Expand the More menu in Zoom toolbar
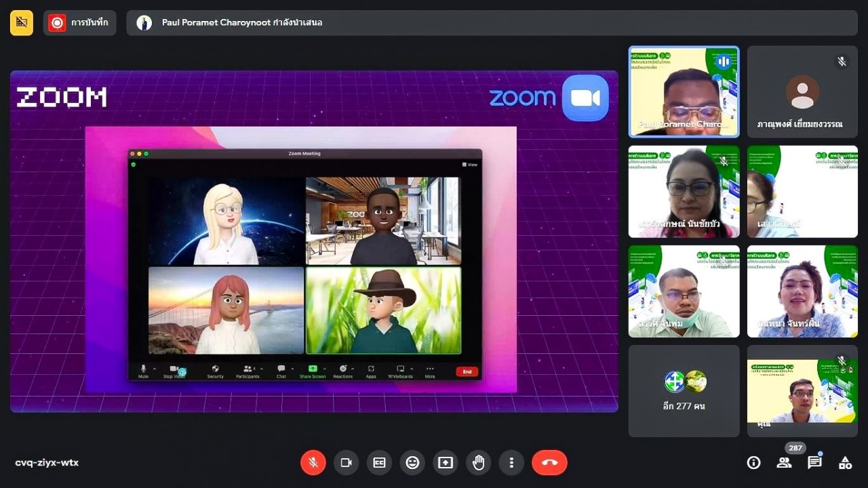This screenshot has width=868, height=488. [430, 371]
